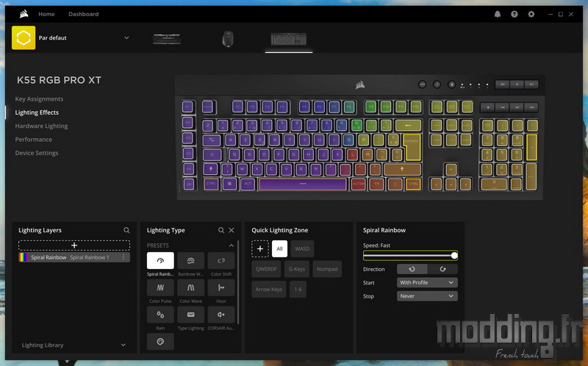588x366 pixels.
Task: Select the keyboard device thumbnail
Action: (x=289, y=39)
